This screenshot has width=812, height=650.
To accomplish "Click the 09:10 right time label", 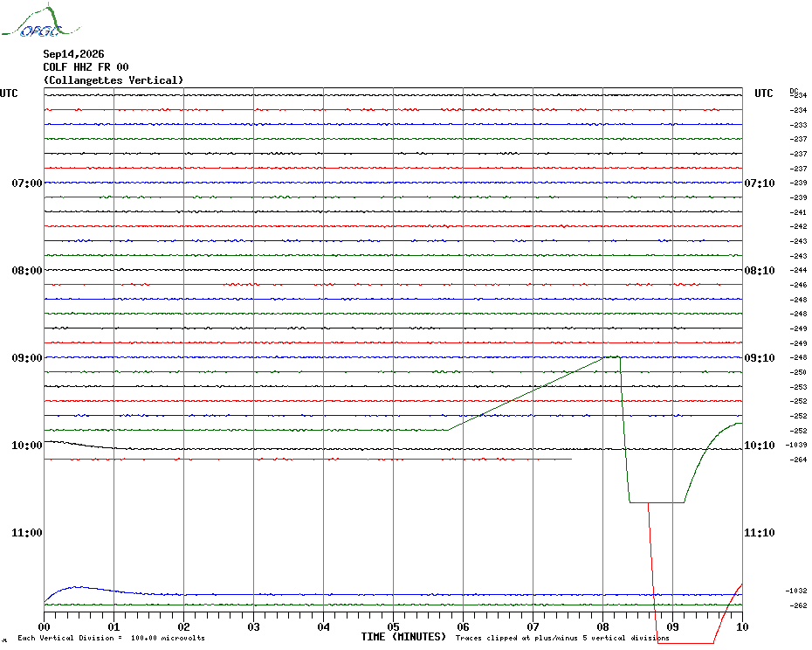I will [x=760, y=358].
